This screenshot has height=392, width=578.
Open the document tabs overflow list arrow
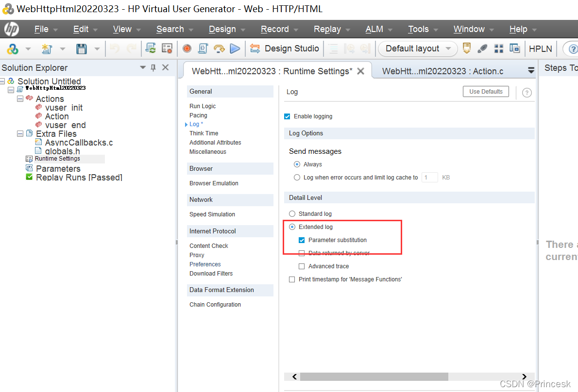click(x=531, y=70)
